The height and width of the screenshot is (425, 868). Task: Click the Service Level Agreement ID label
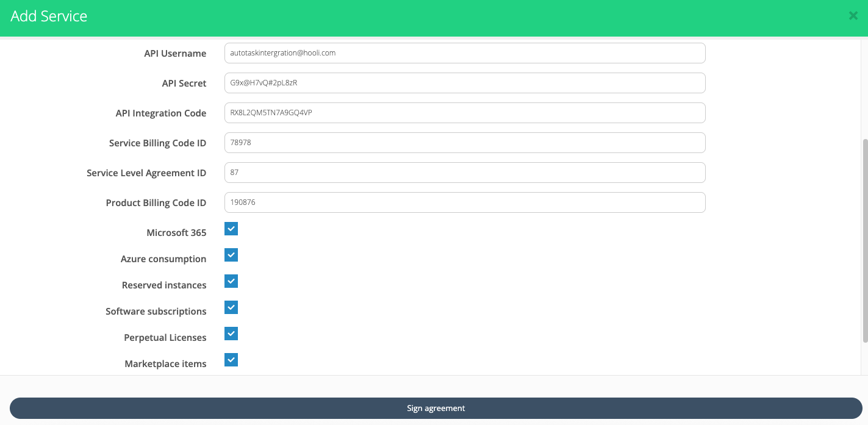tap(146, 173)
